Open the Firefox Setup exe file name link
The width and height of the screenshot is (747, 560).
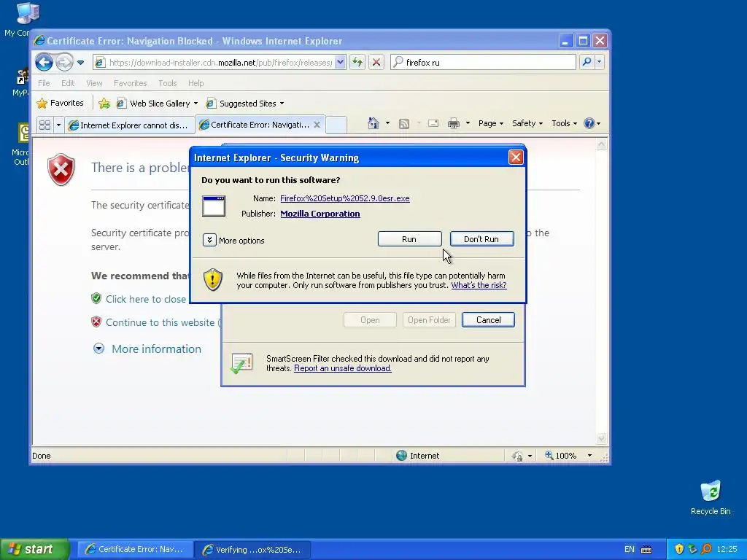pyautogui.click(x=344, y=198)
